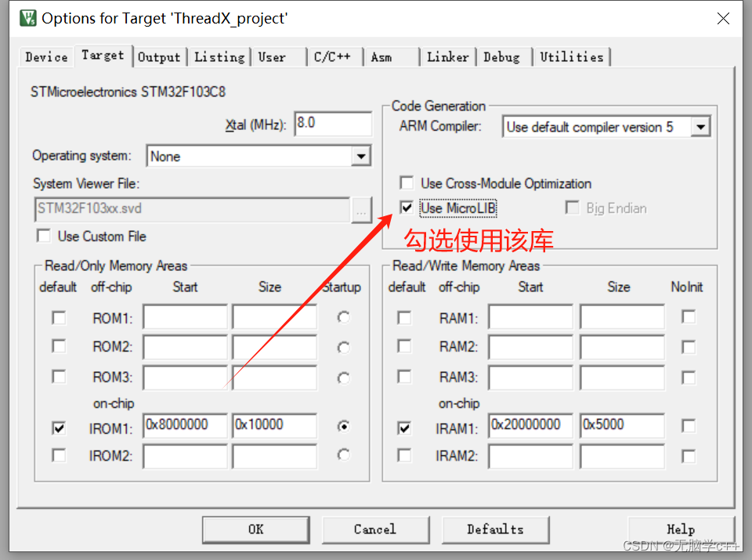Enable NoInit for RAM2

pos(689,347)
